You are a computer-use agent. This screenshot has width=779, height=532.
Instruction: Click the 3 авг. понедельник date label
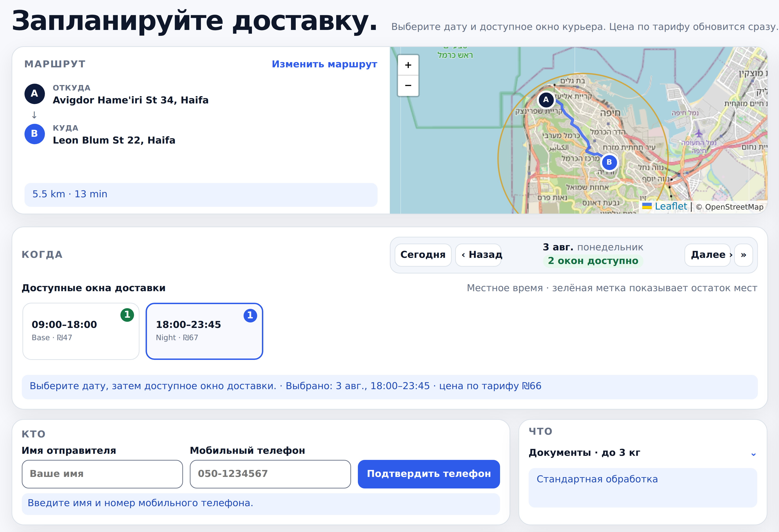pos(593,247)
